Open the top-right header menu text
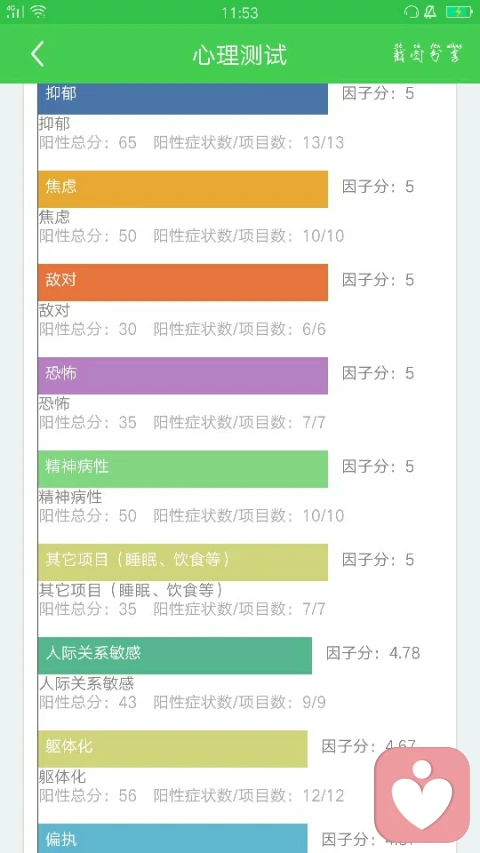Viewport: 480px width, 853px height. point(428,53)
